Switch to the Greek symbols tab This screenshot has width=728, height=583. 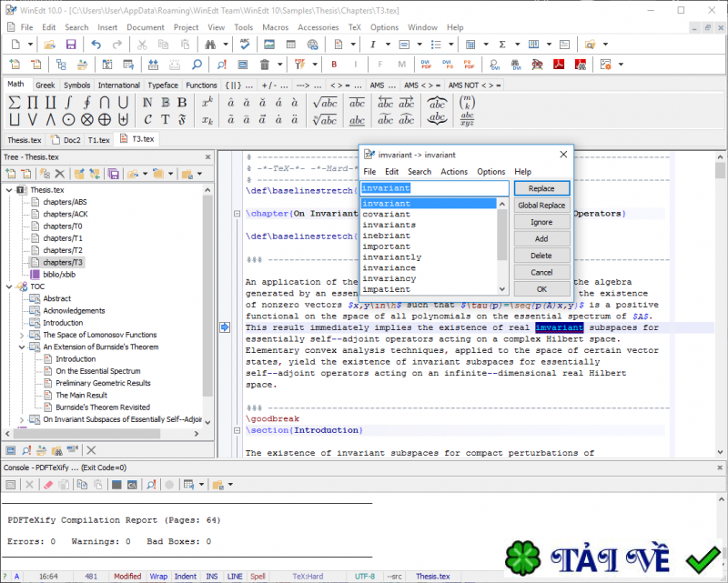(45, 85)
